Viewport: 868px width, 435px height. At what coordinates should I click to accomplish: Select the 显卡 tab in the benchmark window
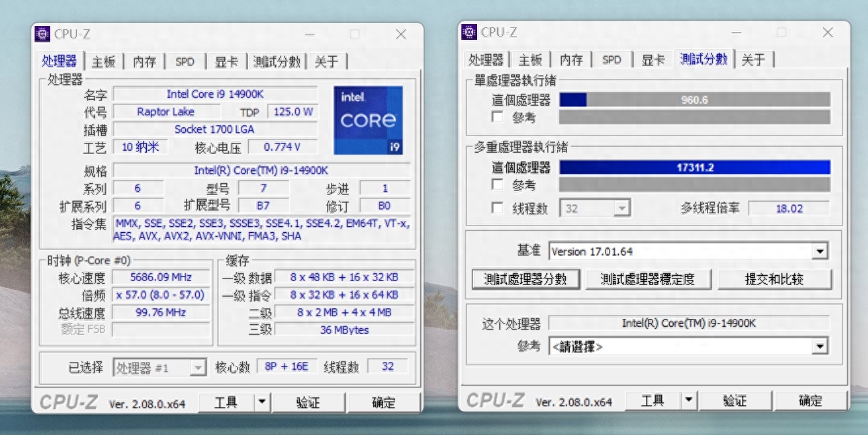click(x=653, y=59)
